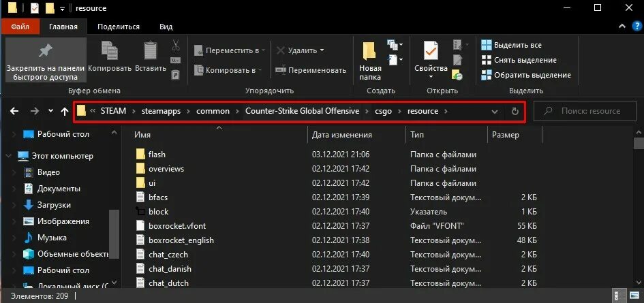Refresh the resource folder view

(515, 111)
